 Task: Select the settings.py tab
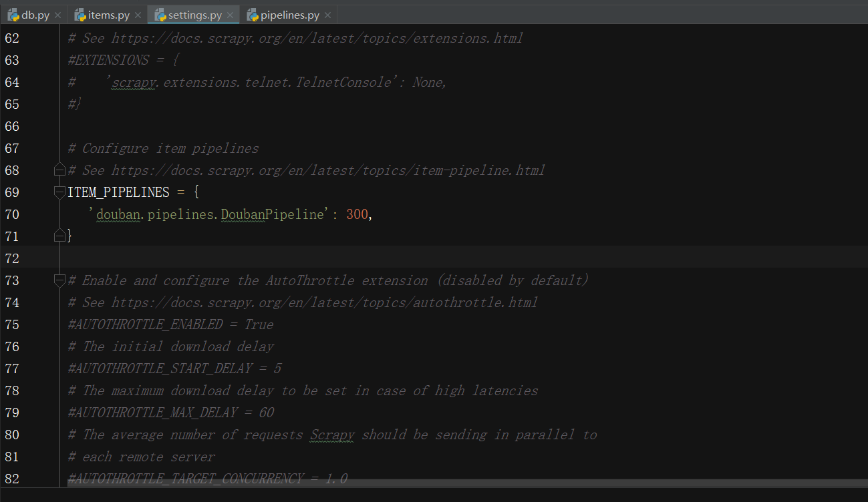tap(195, 15)
